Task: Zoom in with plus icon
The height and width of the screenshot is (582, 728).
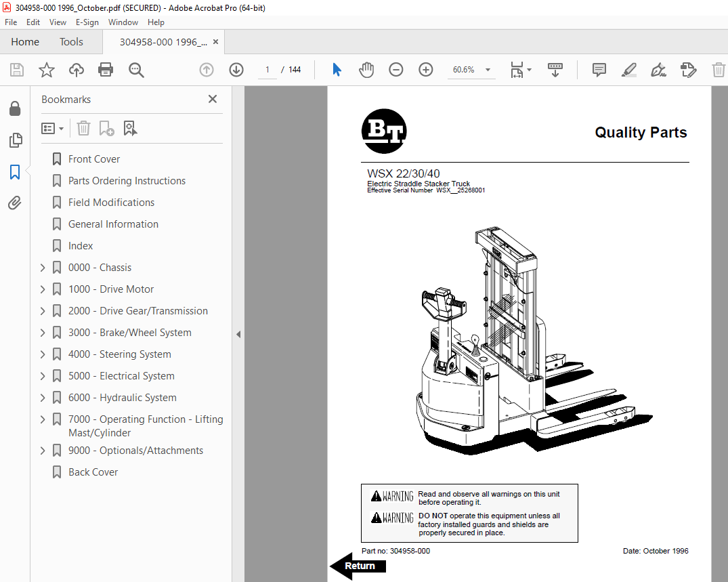Action: [426, 70]
